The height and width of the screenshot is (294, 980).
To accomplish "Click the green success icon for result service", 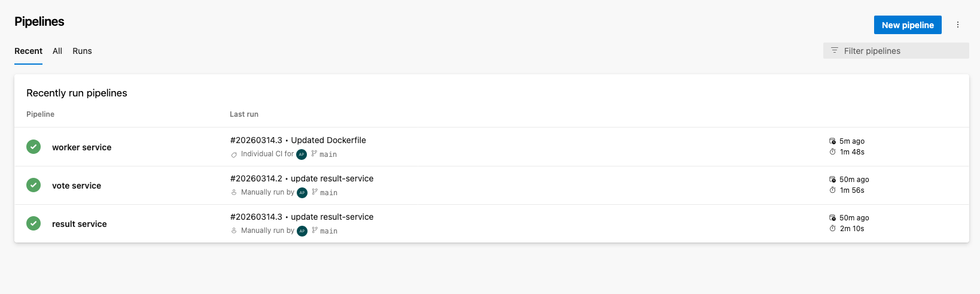I will pos(34,223).
